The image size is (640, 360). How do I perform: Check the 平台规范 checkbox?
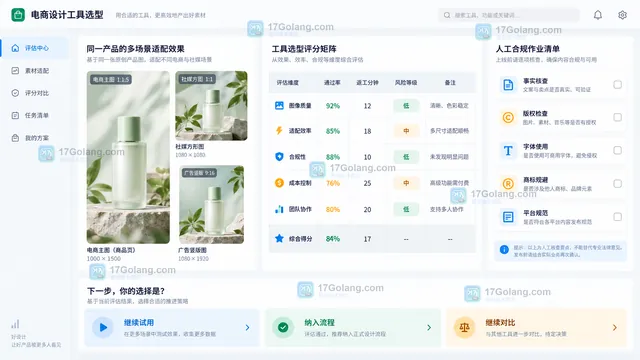coord(618,217)
